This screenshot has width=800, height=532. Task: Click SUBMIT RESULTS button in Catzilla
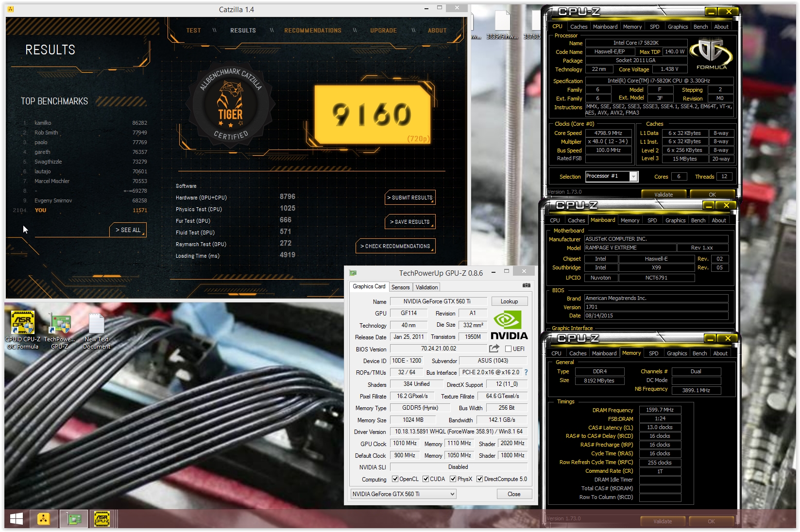click(x=409, y=198)
